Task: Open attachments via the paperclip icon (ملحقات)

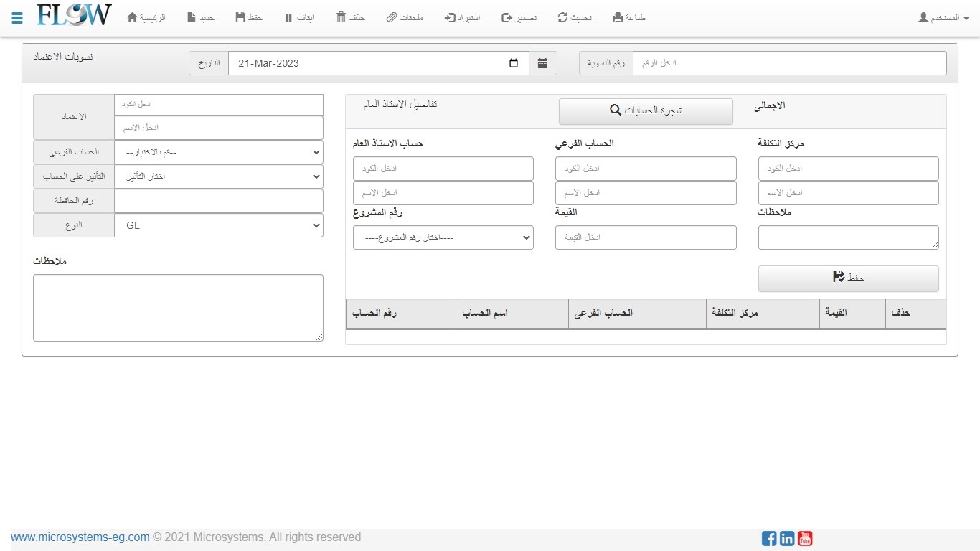Action: click(x=391, y=17)
